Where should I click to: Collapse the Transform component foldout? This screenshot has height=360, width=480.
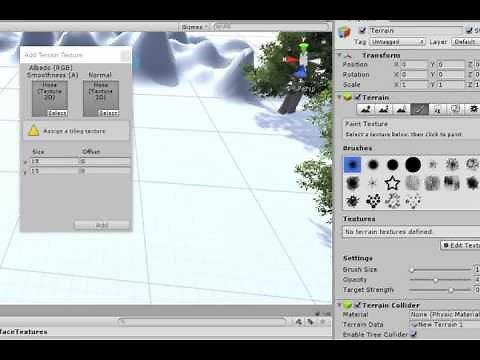[x=339, y=55]
